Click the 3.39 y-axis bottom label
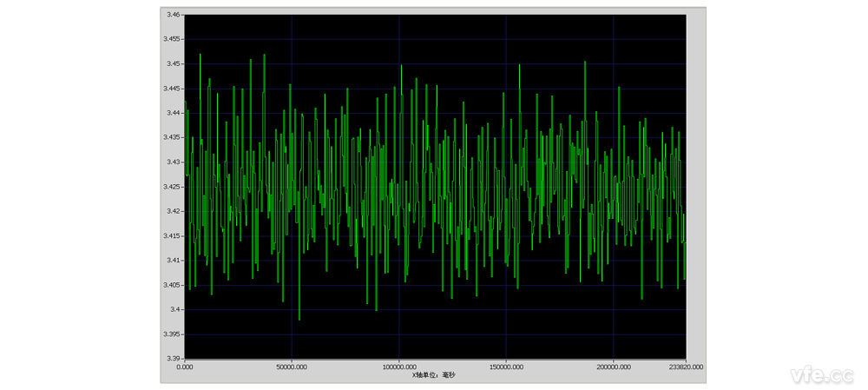The width and height of the screenshot is (868, 390). point(174,358)
